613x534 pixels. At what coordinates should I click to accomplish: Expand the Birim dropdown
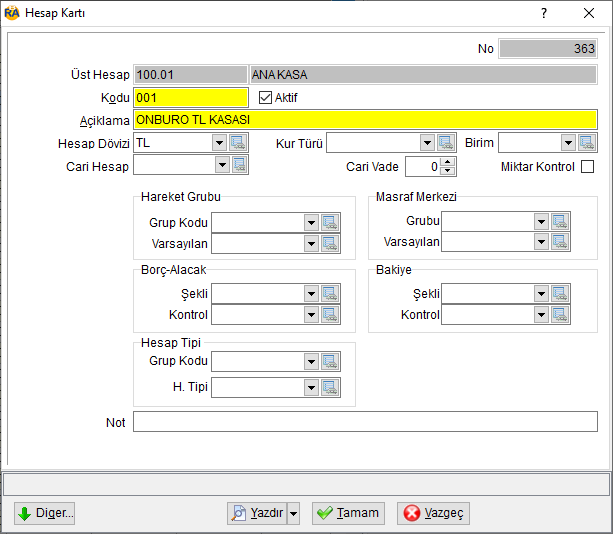(x=568, y=143)
